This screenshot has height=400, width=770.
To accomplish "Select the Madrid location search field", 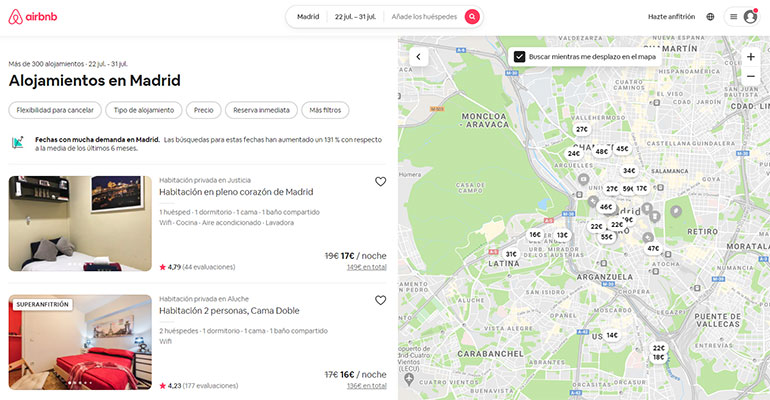I will pos(308,17).
